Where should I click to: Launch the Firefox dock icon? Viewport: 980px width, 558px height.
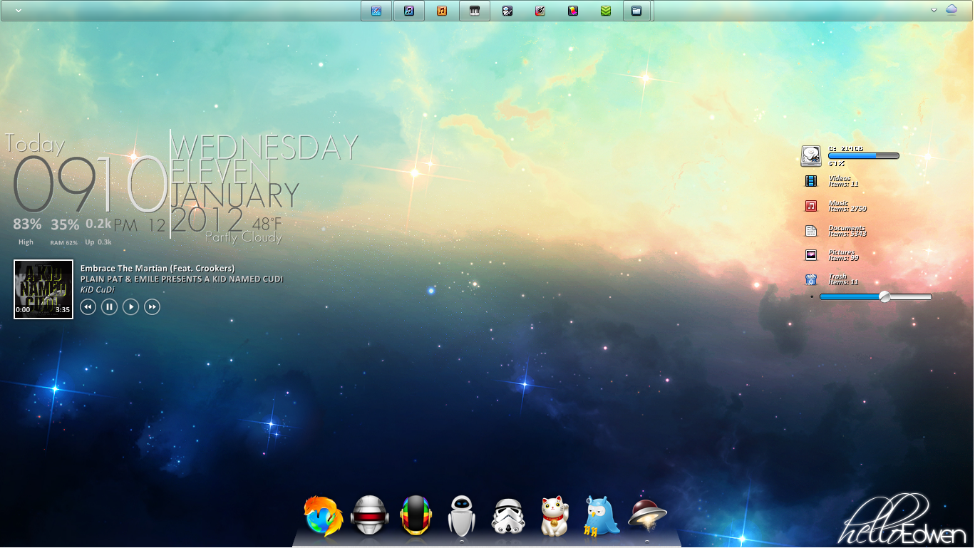pyautogui.click(x=324, y=516)
